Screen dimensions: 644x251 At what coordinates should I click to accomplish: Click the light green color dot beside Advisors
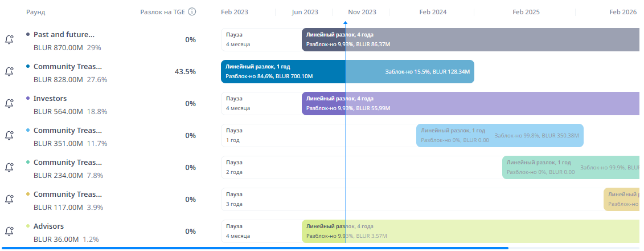tap(28, 225)
